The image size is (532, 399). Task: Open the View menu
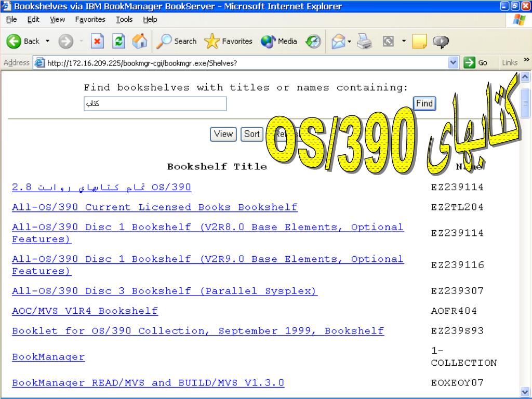(57, 20)
